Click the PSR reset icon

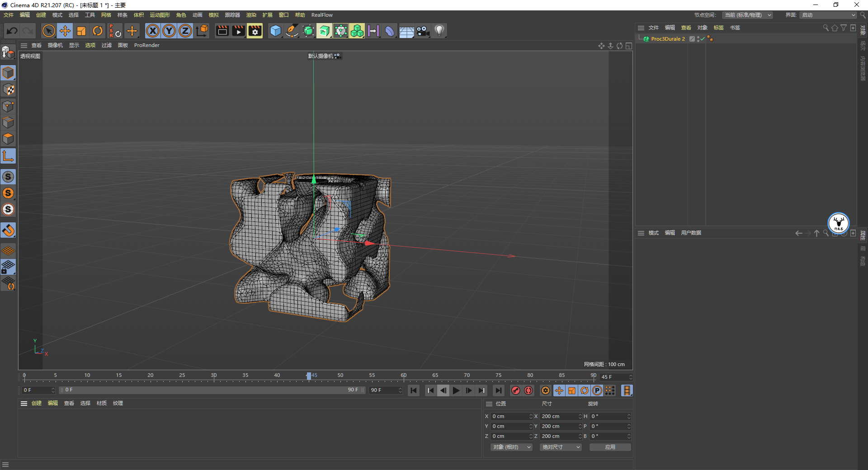115,31
